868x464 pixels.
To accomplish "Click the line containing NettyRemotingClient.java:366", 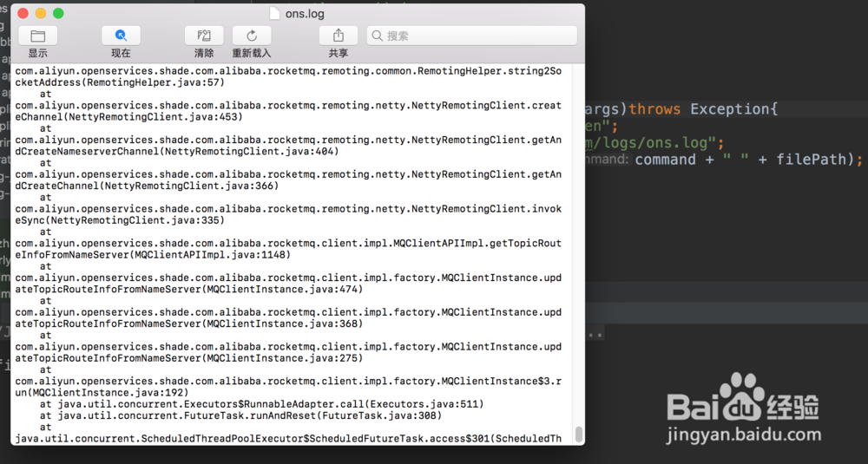I will [147, 186].
